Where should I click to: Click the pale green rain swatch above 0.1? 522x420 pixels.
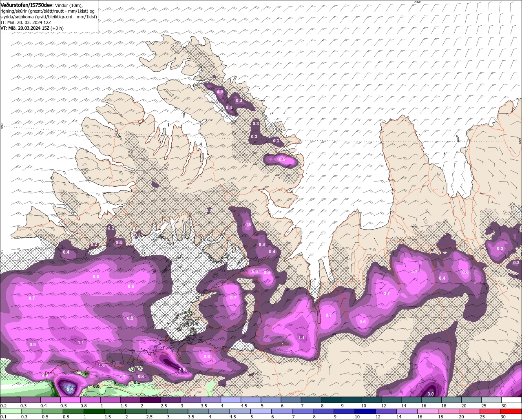(11, 411)
